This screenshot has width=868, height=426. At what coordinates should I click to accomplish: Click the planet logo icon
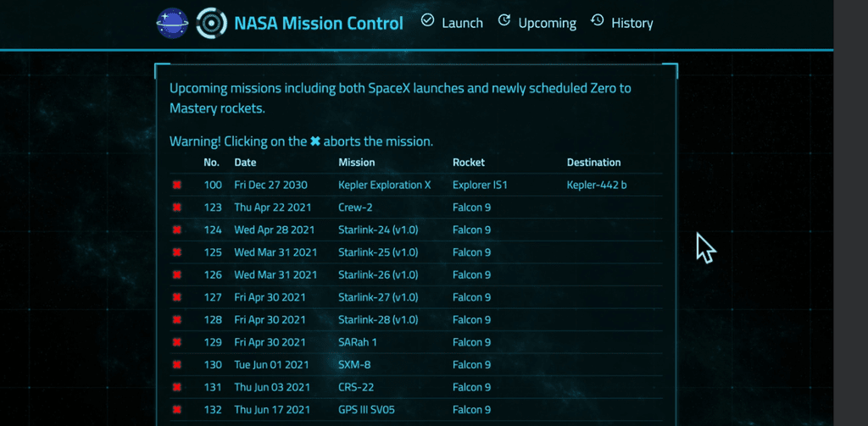[172, 23]
